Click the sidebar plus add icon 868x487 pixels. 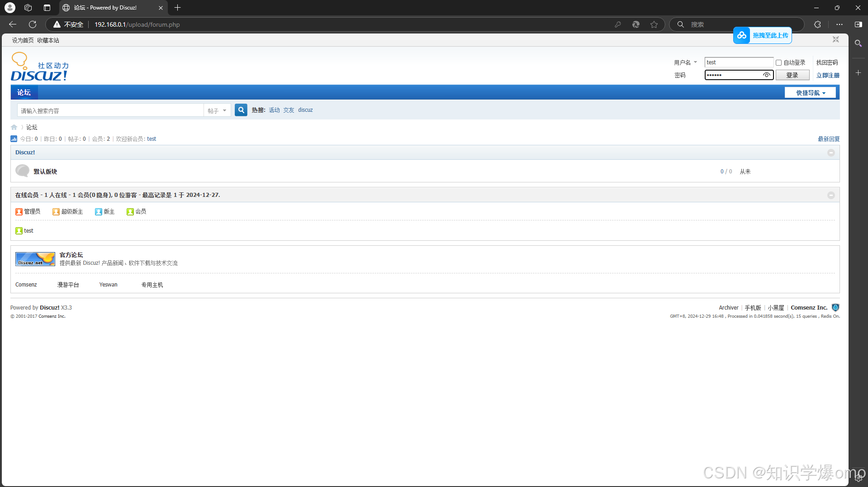858,72
